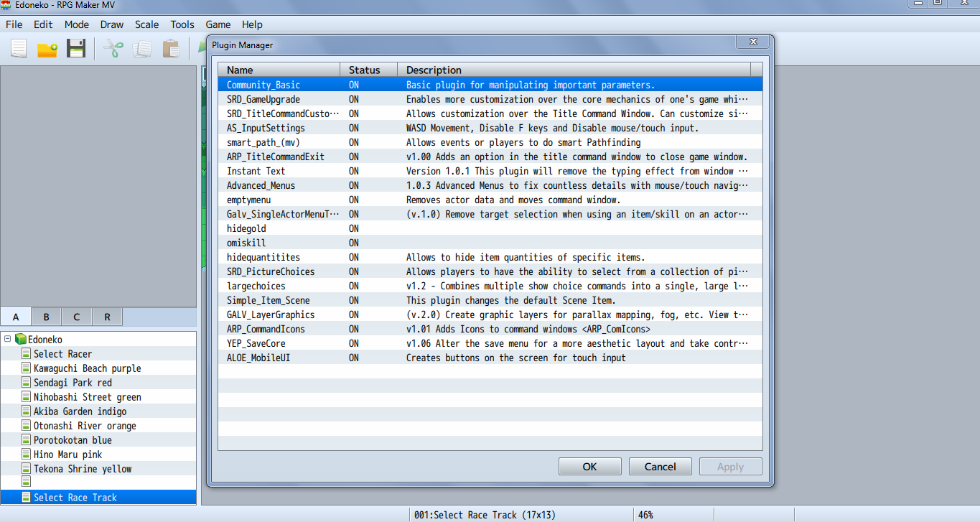Select the largechoices plugin row
980x522 pixels.
490,286
